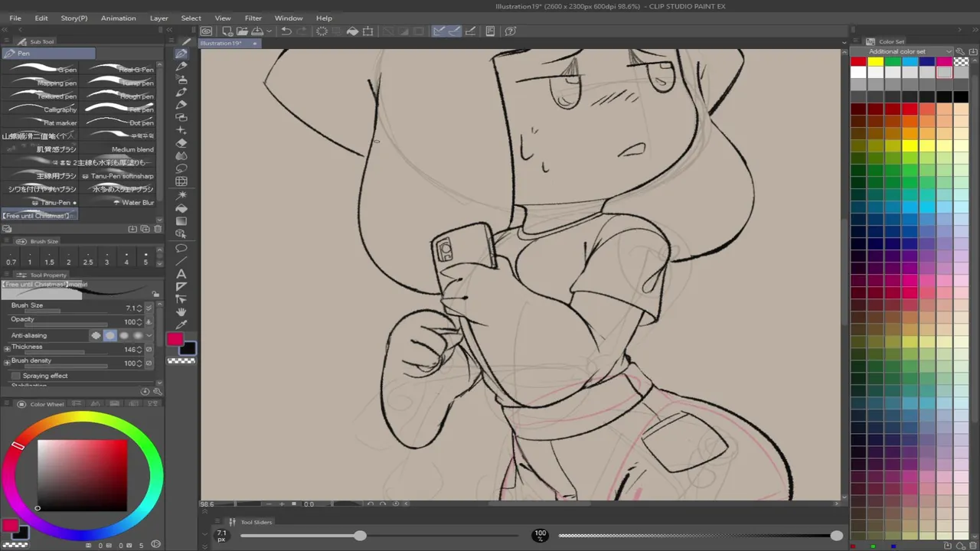Click the Scale/Rotate transform icon in the command bar
The height and width of the screenshot is (551, 980).
point(368,31)
